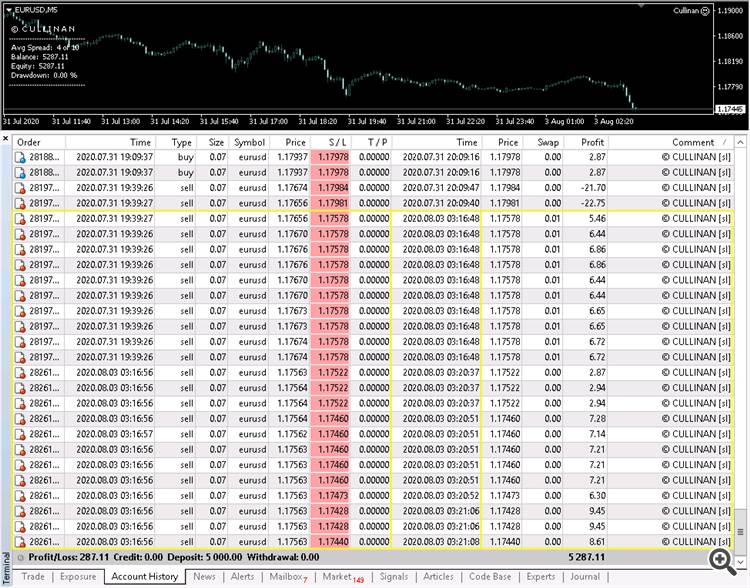The image size is (750, 588).
Task: Sort by the Swap column header
Action: 543,143
